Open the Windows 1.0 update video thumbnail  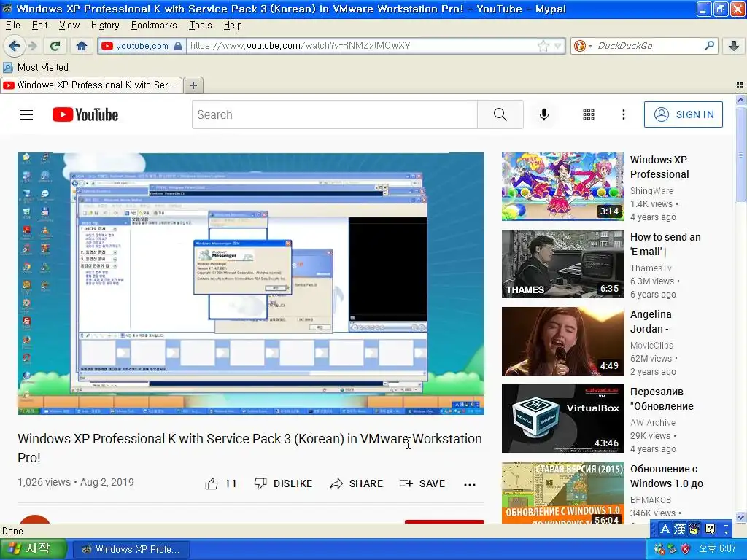(562, 492)
